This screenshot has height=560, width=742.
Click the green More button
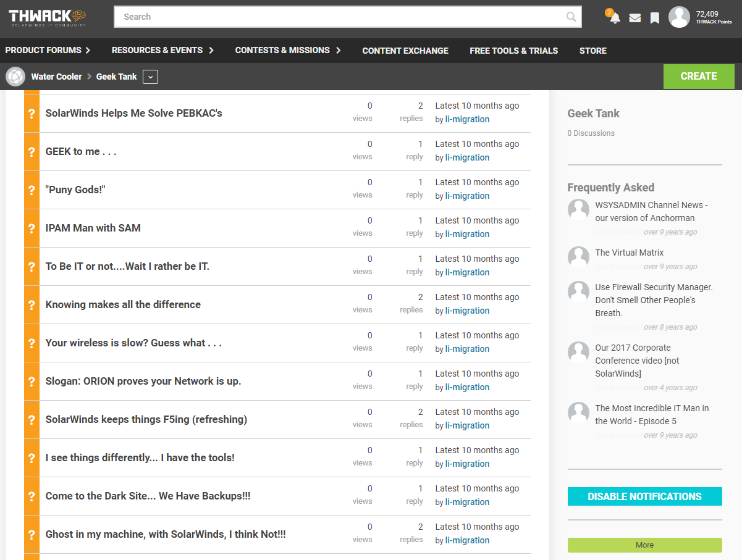644,545
